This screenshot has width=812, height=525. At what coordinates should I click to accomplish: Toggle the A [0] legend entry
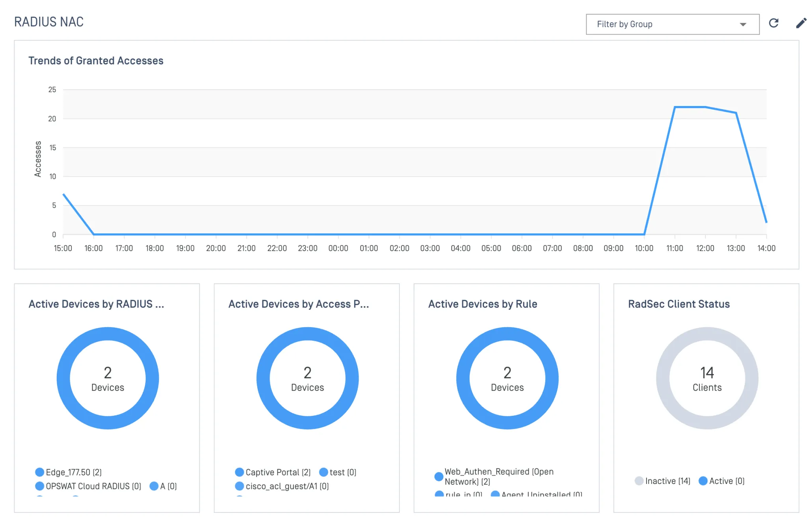point(163,486)
